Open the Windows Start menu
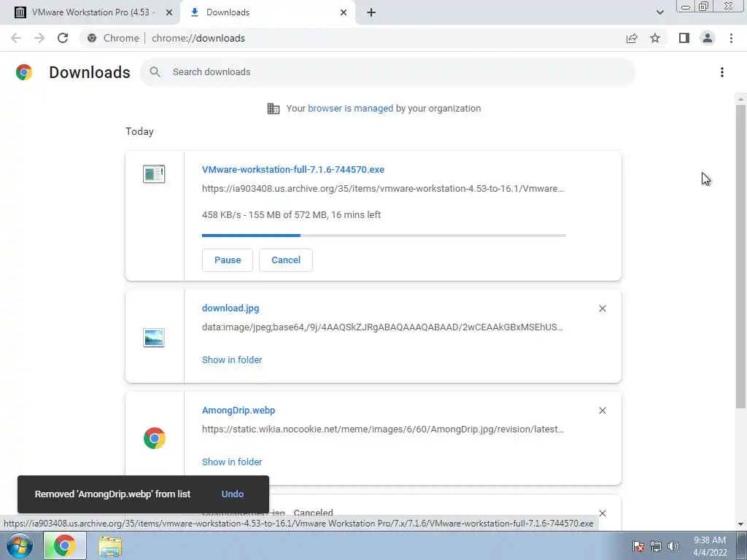Screen dimensions: 747x560 point(20,545)
